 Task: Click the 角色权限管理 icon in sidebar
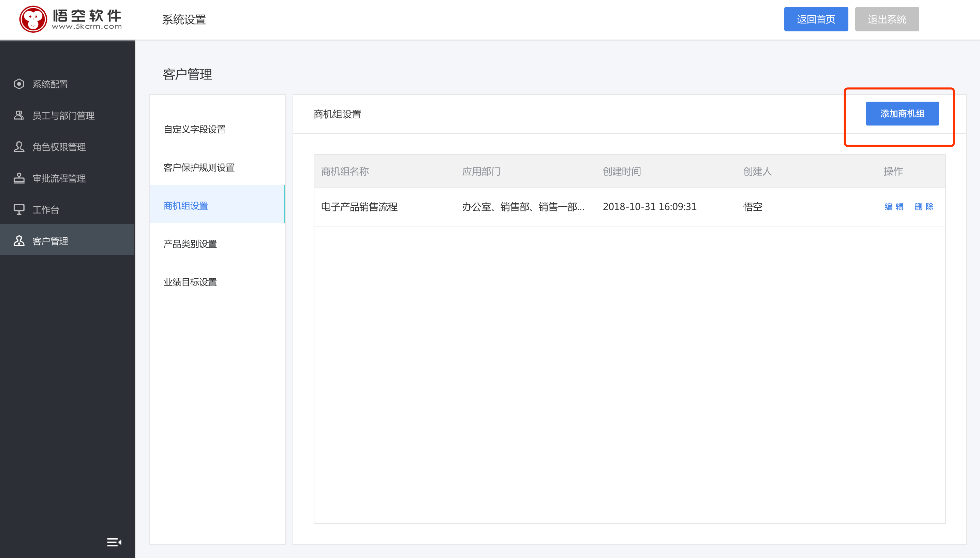19,147
